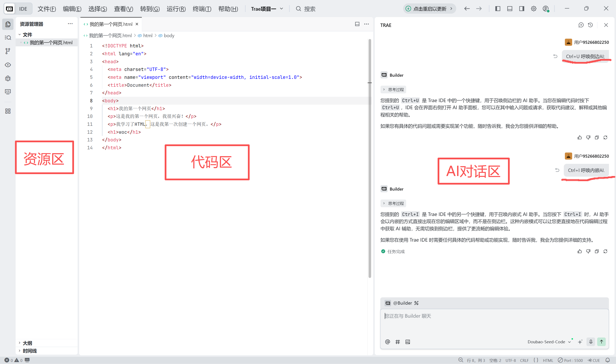Select the 我的第一个网页.html editor tab

tap(111, 24)
